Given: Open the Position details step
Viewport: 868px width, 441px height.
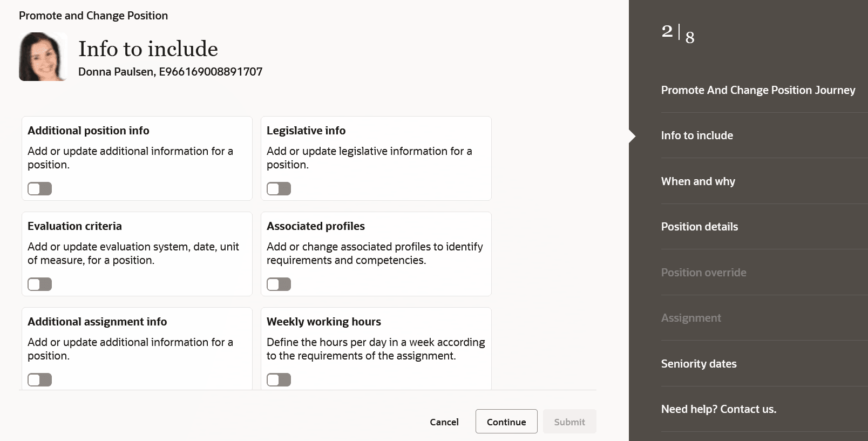Looking at the screenshot, I should pyautogui.click(x=699, y=227).
